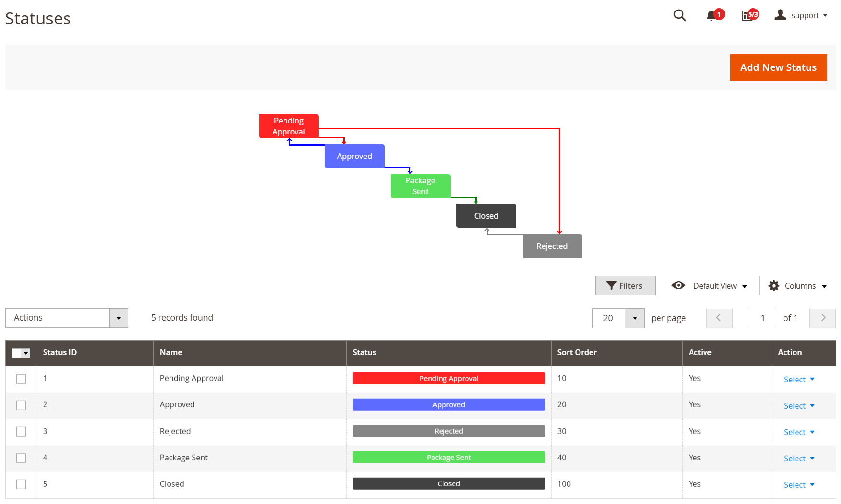Image resolution: width=841 pixels, height=504 pixels.
Task: Go to previous page arrow
Action: pyautogui.click(x=719, y=318)
